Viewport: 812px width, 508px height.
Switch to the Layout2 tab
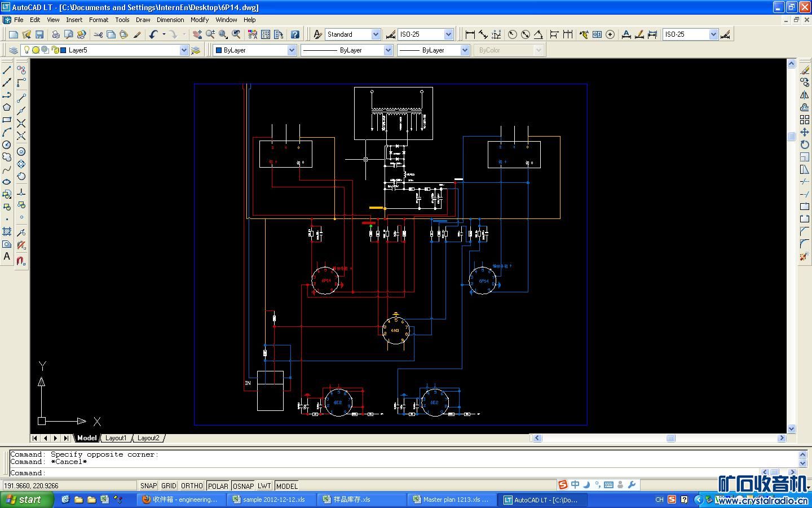point(148,438)
